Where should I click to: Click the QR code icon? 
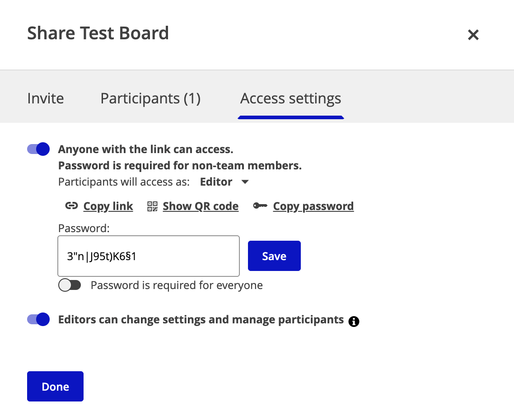153,206
